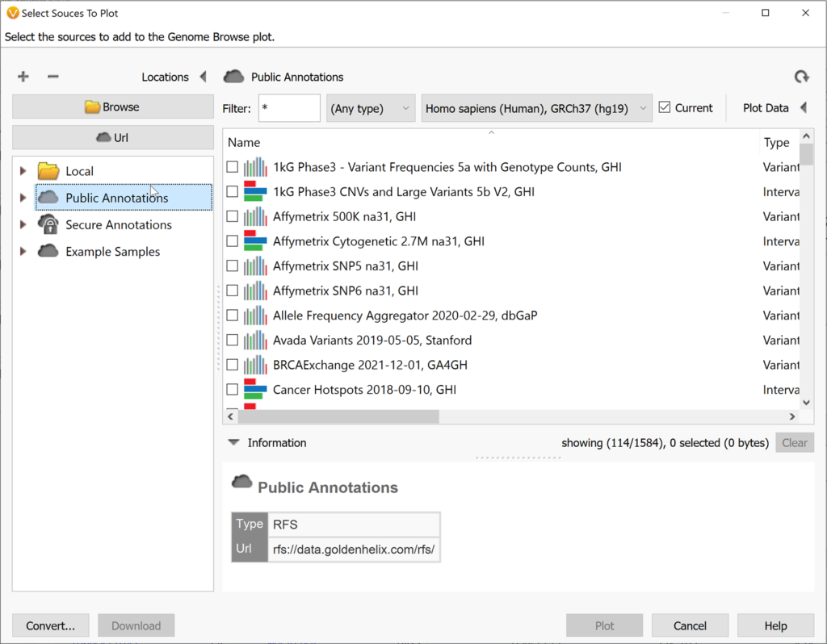Toggle the Current checkbox
Screen dimensions: 827x644
tap(665, 108)
